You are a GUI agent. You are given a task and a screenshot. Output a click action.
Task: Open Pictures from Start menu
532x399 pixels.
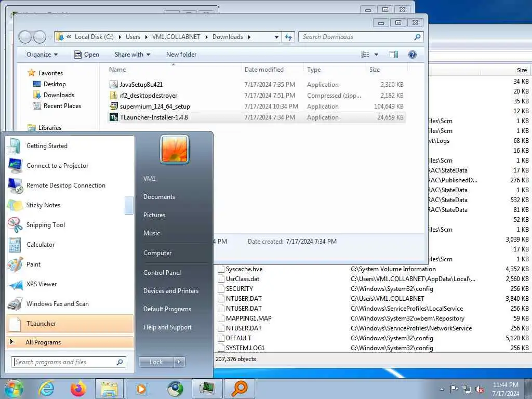pos(154,215)
